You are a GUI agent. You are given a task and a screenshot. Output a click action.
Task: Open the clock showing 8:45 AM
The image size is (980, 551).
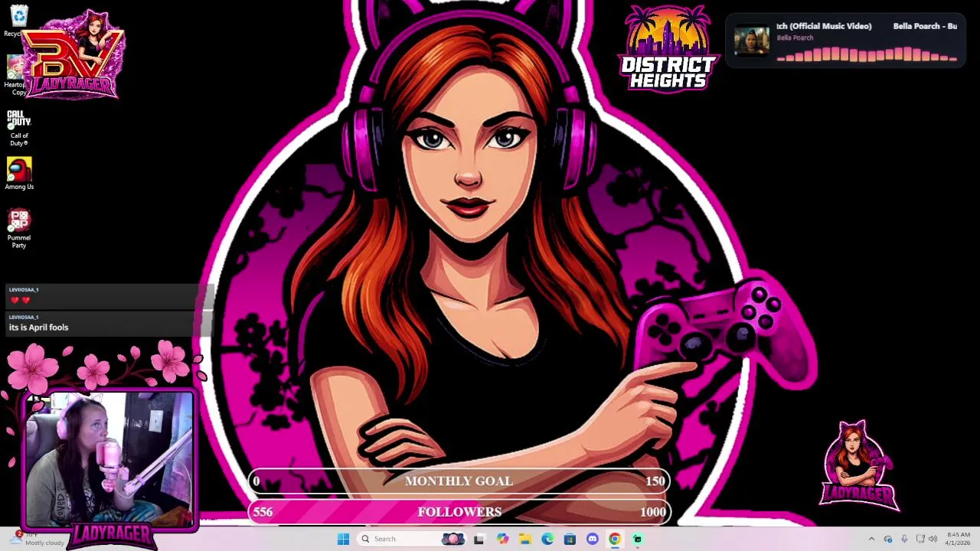tap(958, 539)
